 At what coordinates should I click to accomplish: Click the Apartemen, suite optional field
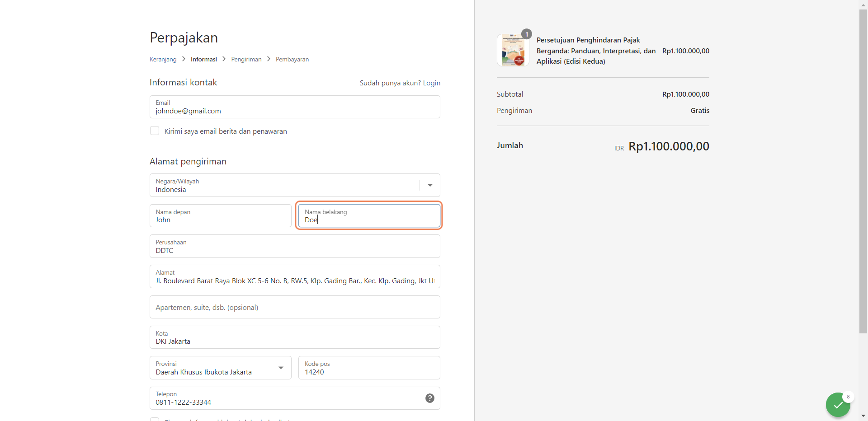click(295, 307)
